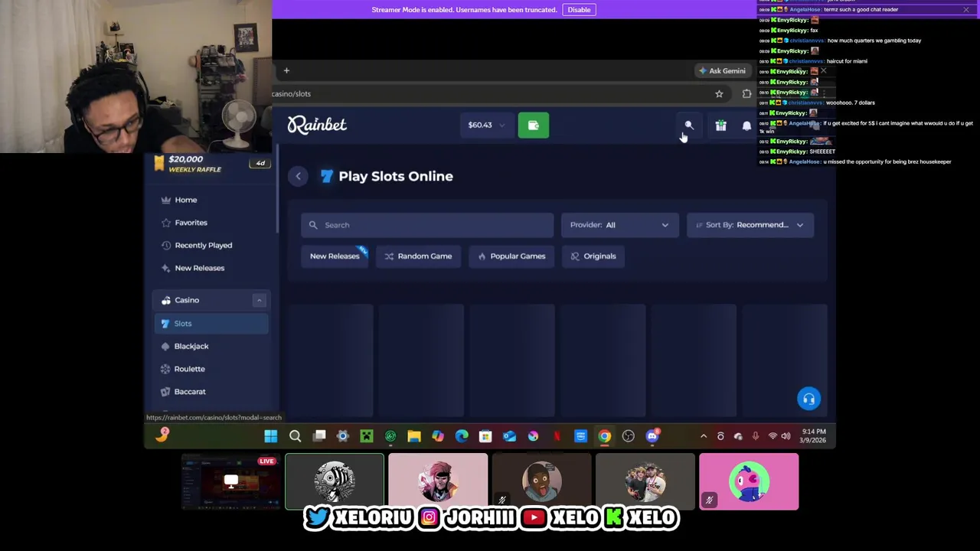Screen dimensions: 980x551
Task: Bookmark page with the star icon
Action: coord(719,93)
